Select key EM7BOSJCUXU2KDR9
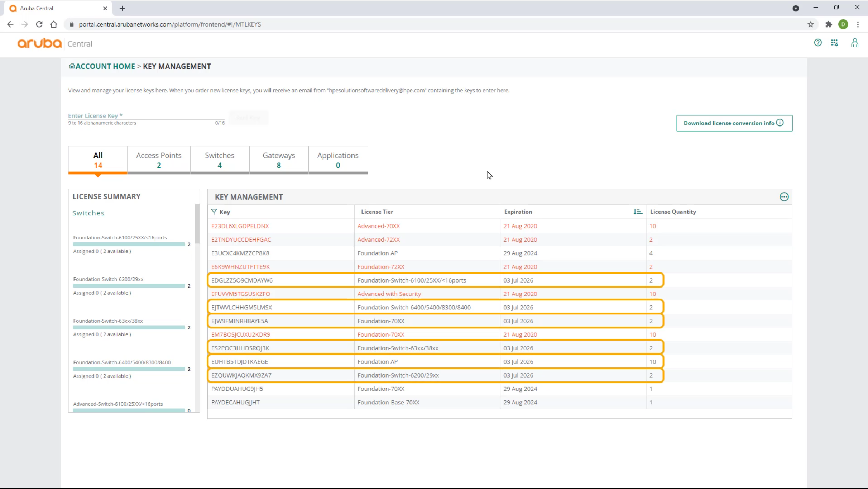Viewport: 868px width, 489px height. point(240,334)
